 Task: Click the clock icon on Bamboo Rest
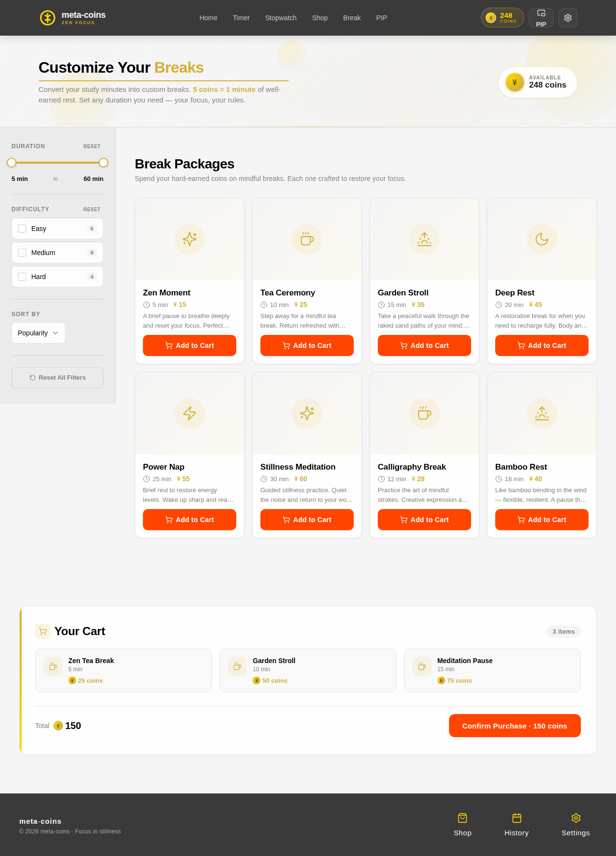point(499,479)
